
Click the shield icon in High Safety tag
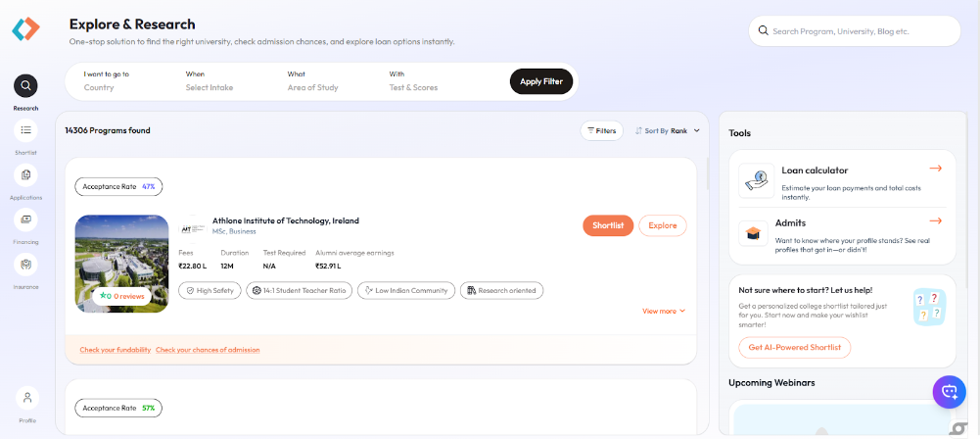pyautogui.click(x=190, y=291)
